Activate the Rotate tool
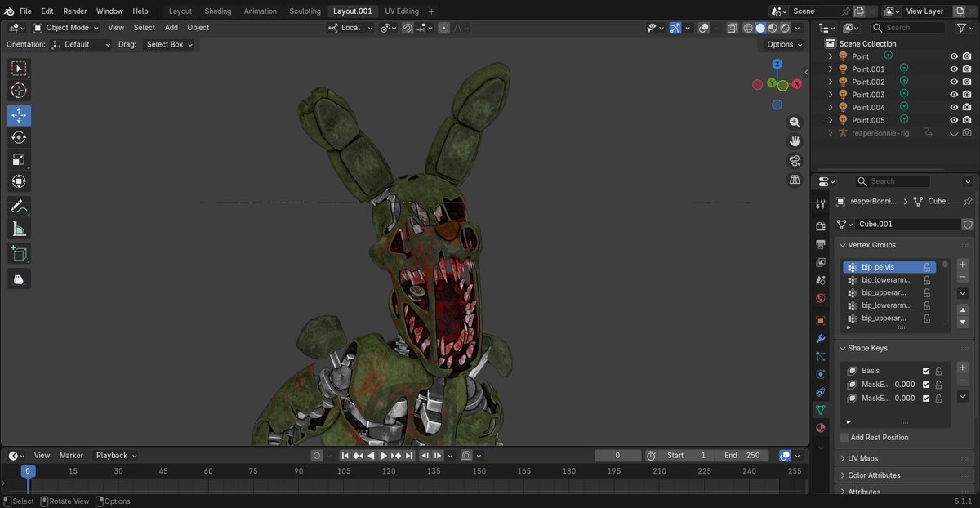The height and width of the screenshot is (508, 980). point(19,137)
